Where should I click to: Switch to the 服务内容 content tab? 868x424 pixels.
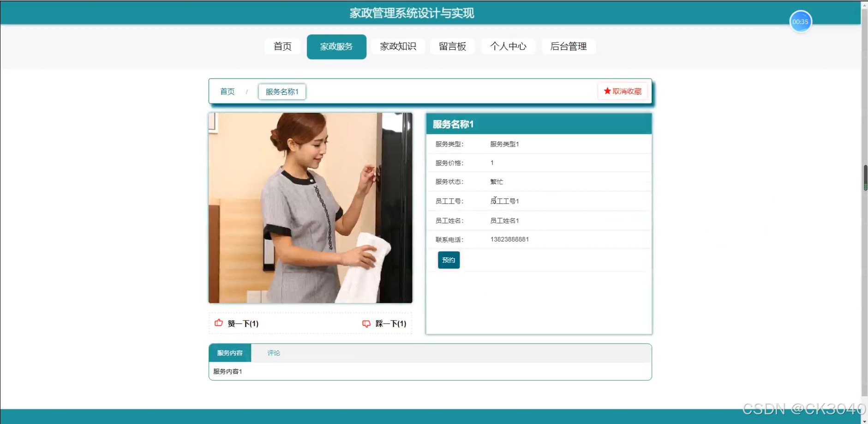coord(230,352)
